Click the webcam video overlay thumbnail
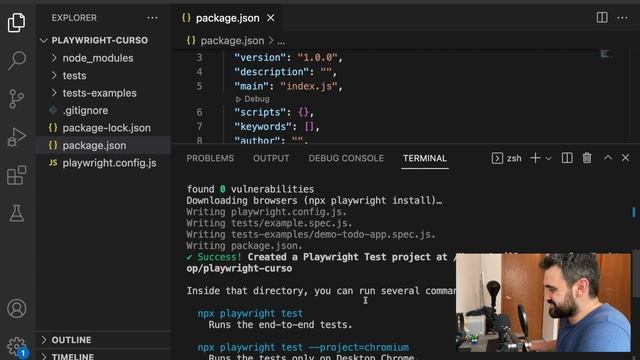 (x=543, y=302)
